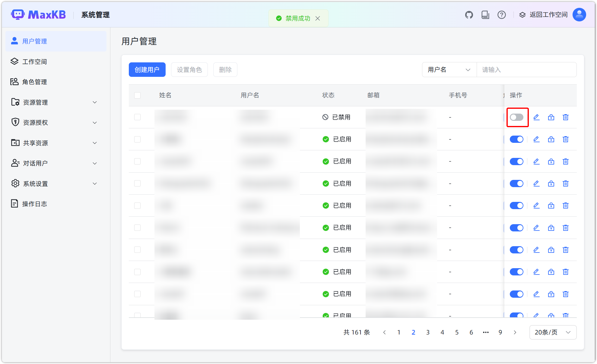The width and height of the screenshot is (597, 364).
Task: Open the user avatar in the top right
Action: click(579, 14)
